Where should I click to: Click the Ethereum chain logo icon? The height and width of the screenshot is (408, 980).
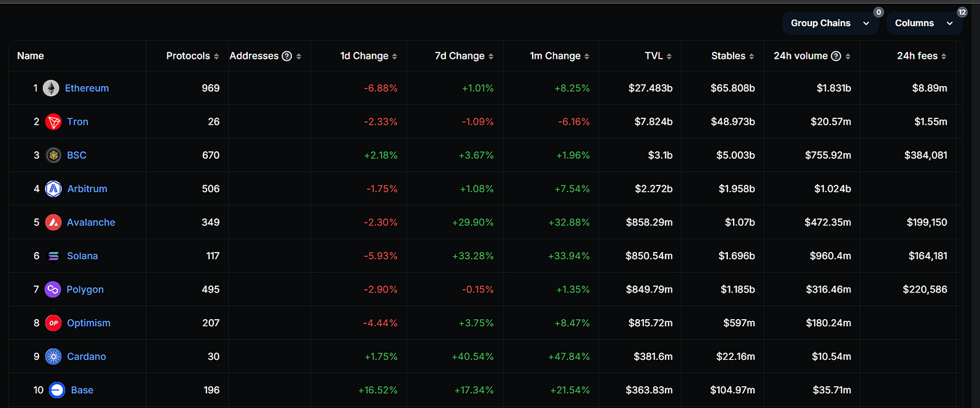51,88
